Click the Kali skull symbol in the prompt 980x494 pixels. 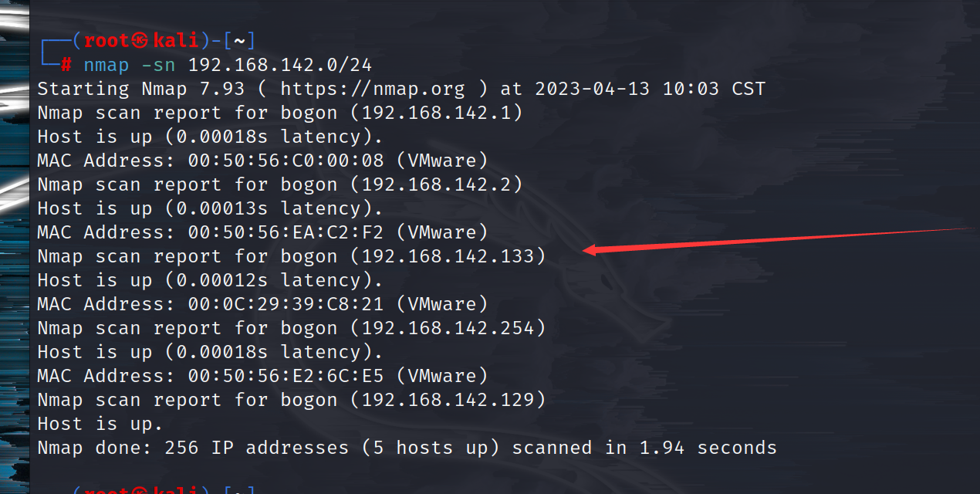point(140,41)
